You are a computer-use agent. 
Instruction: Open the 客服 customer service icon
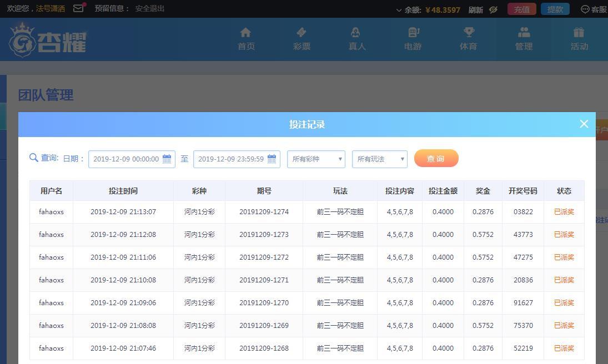pos(584,9)
